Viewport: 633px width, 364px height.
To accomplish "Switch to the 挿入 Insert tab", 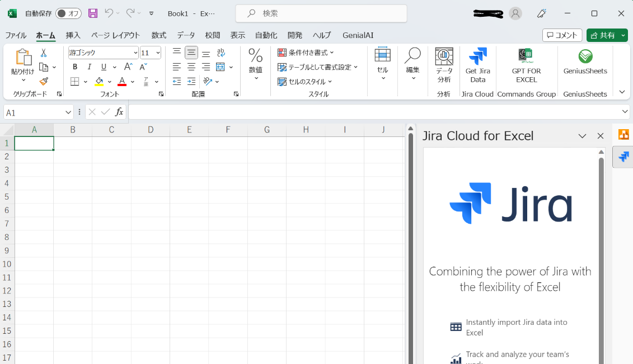I will [73, 35].
